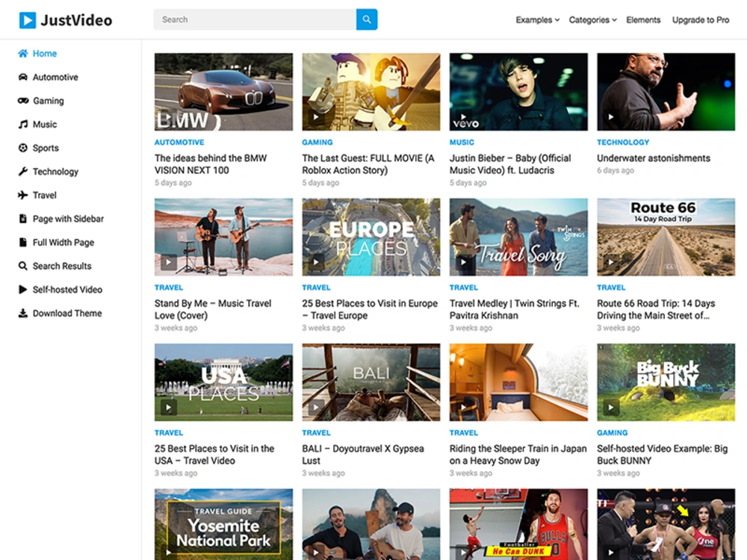
Task: Expand the Examples dropdown menu
Action: coord(537,20)
